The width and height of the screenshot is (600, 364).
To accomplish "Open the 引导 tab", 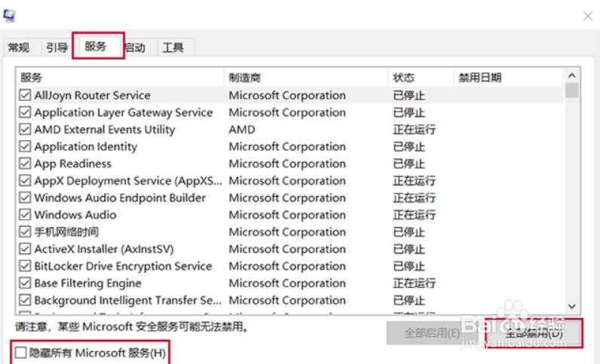I will tap(57, 47).
